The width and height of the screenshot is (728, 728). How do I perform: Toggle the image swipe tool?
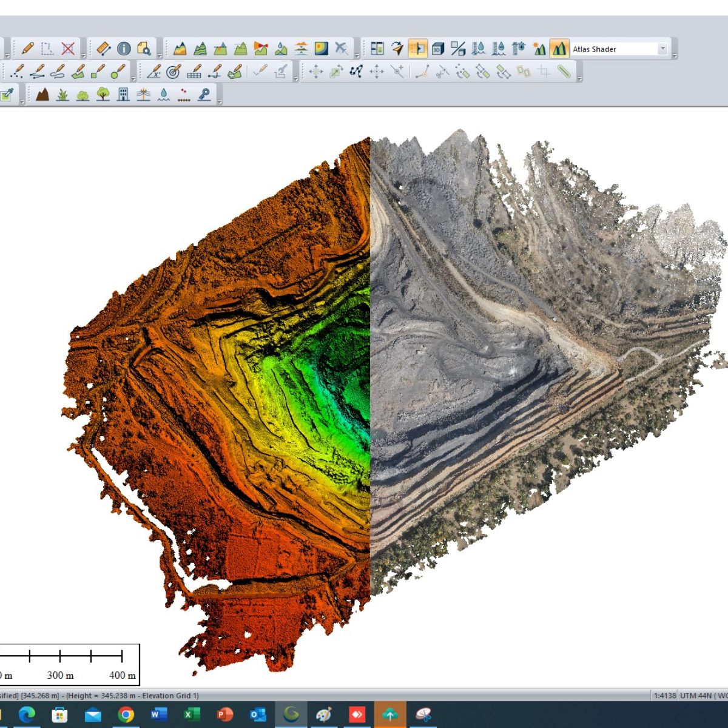417,49
